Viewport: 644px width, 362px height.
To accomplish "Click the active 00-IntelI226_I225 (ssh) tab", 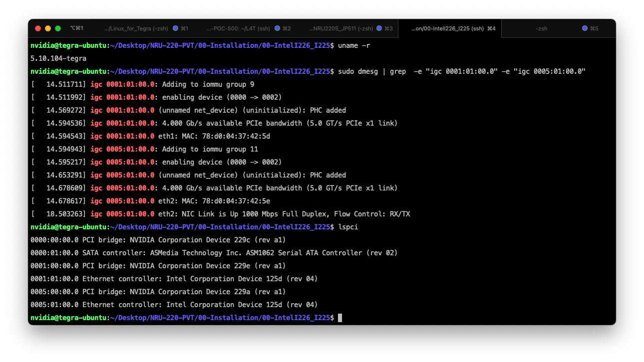I will click(447, 28).
